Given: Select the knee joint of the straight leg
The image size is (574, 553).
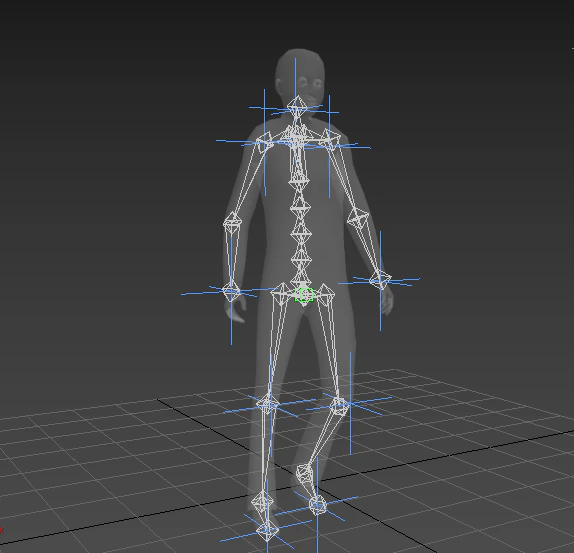Looking at the screenshot, I should (x=269, y=404).
